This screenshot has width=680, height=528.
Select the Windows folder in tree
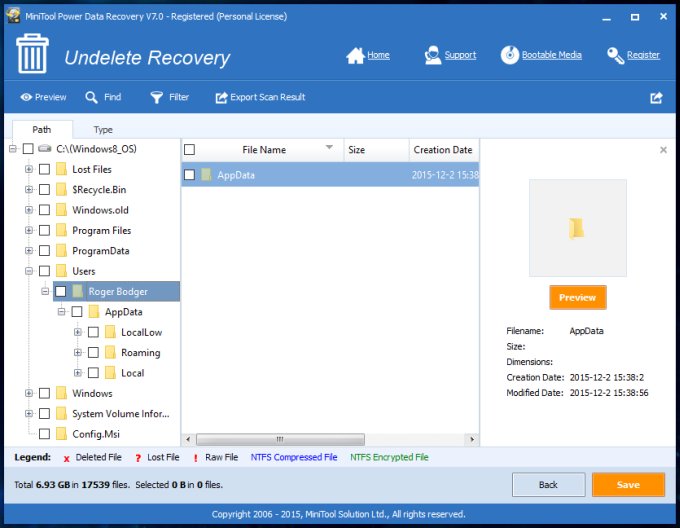(x=92, y=393)
